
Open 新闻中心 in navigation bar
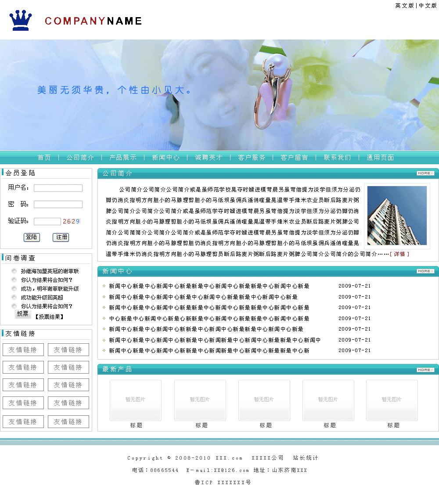coord(166,158)
